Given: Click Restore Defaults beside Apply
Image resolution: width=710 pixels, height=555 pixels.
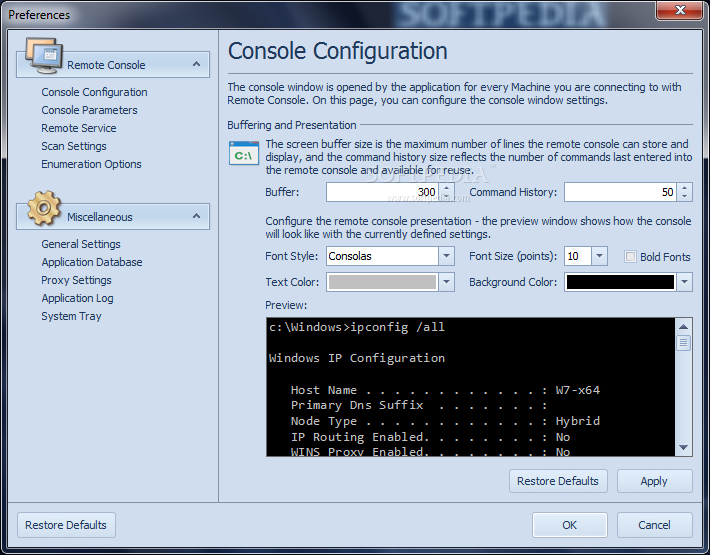Looking at the screenshot, I should coord(558,481).
